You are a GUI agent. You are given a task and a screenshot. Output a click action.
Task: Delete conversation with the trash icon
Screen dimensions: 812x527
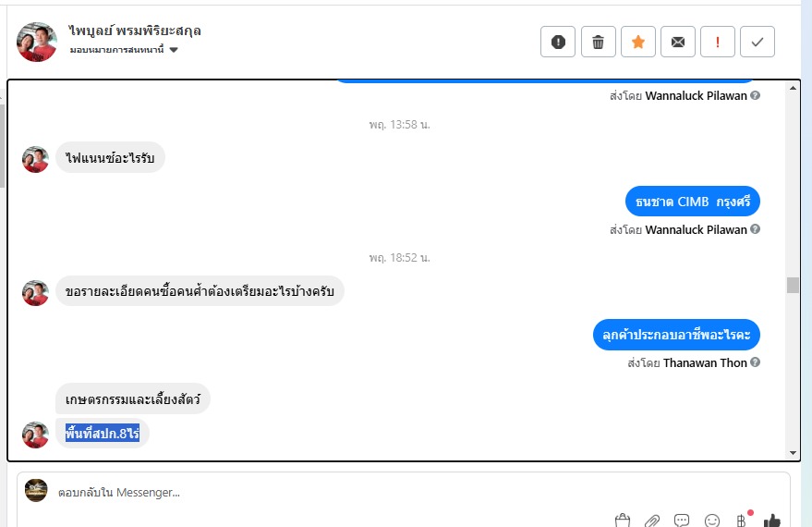click(x=598, y=42)
